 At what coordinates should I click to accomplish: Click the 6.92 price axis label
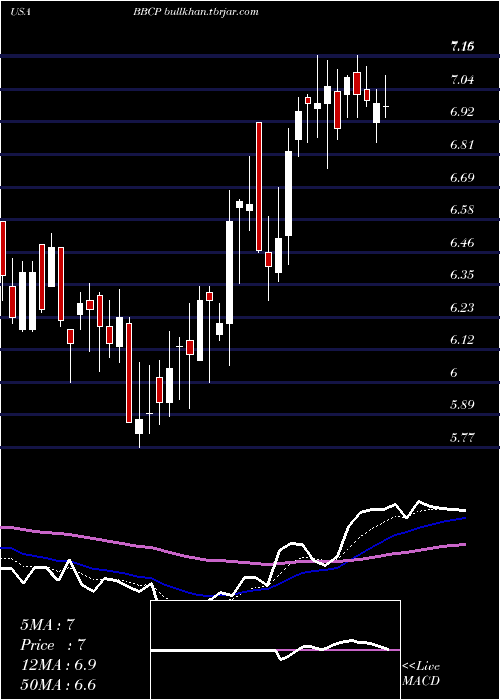462,111
